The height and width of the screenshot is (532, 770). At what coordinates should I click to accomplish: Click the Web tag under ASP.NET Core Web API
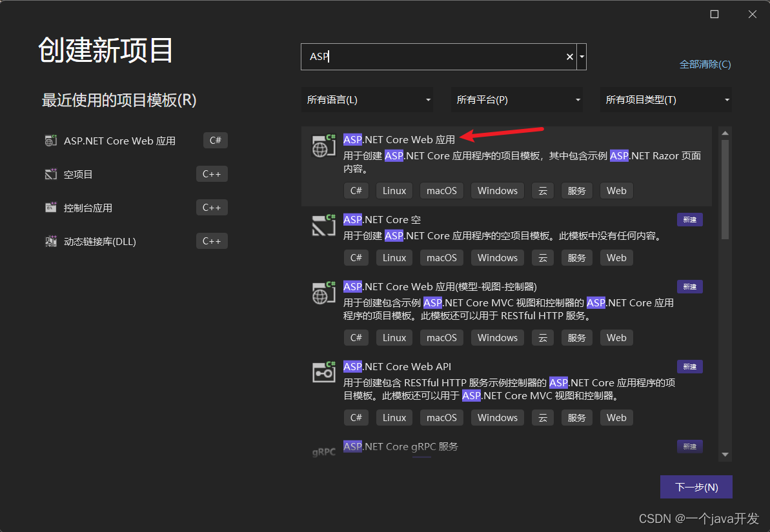616,418
